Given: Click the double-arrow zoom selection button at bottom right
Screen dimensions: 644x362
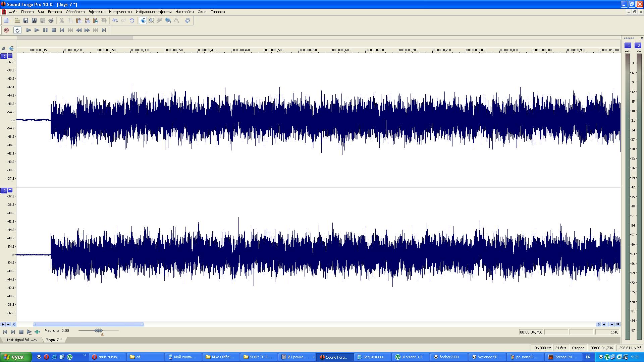Looking at the screenshot, I should (x=618, y=324).
